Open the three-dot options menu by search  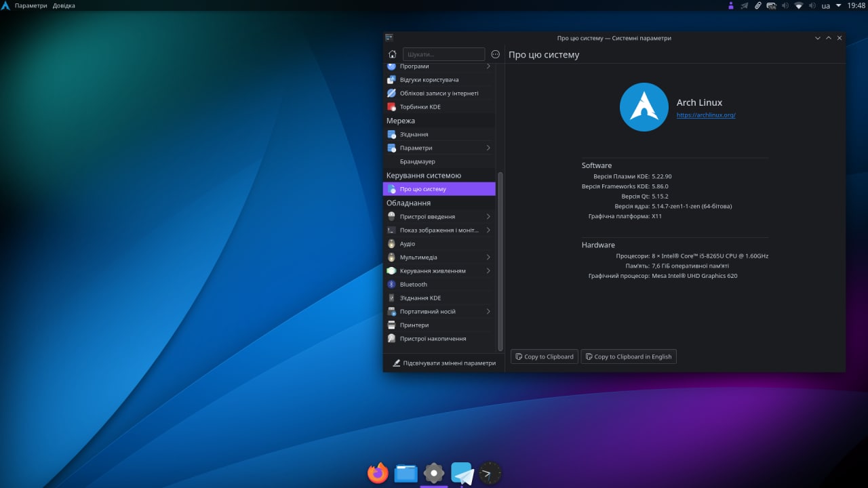point(495,54)
